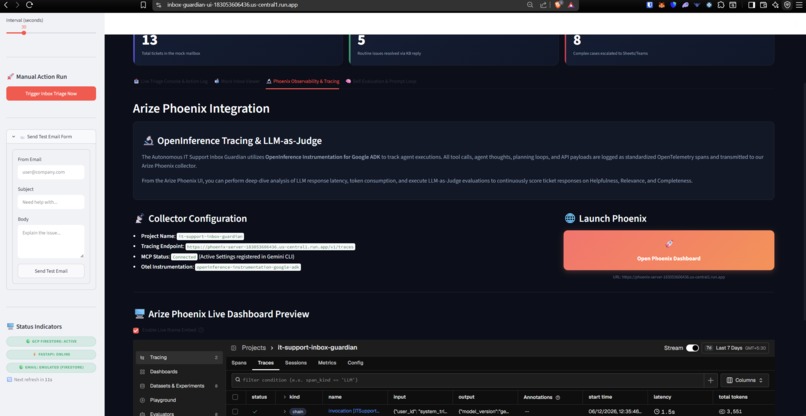Open the Last 7 Days time range dropdown
This screenshot has width=806, height=416.
pyautogui.click(x=736, y=348)
